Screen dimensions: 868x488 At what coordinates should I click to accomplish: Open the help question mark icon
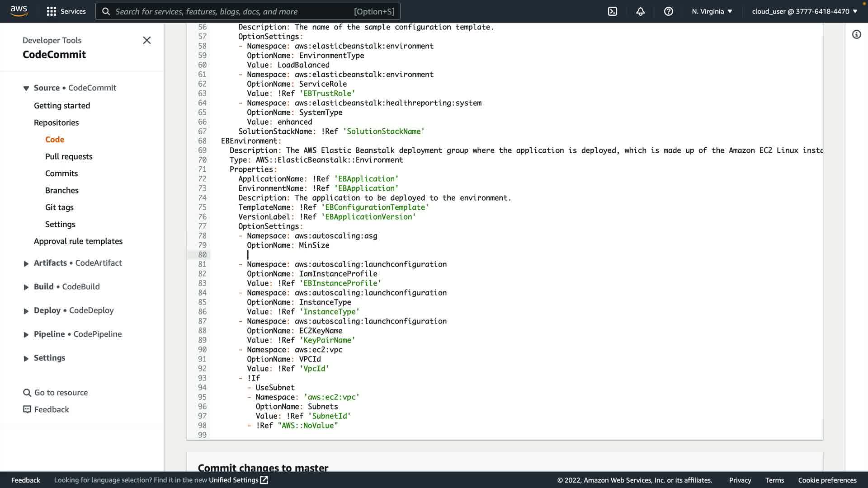(x=668, y=11)
